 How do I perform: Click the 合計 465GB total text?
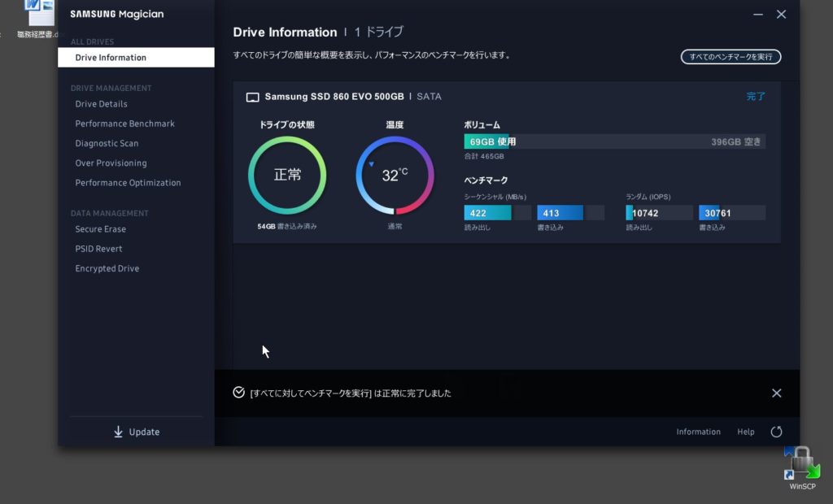484,156
